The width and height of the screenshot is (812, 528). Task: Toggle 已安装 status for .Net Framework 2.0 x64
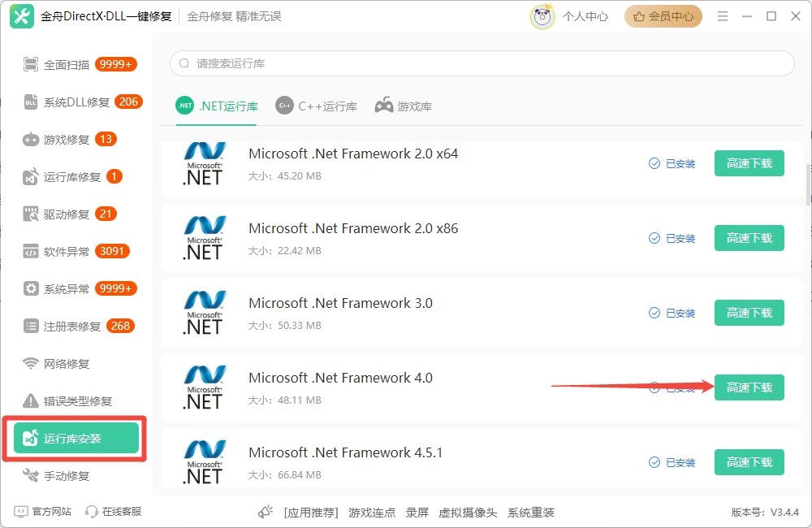[x=672, y=163]
